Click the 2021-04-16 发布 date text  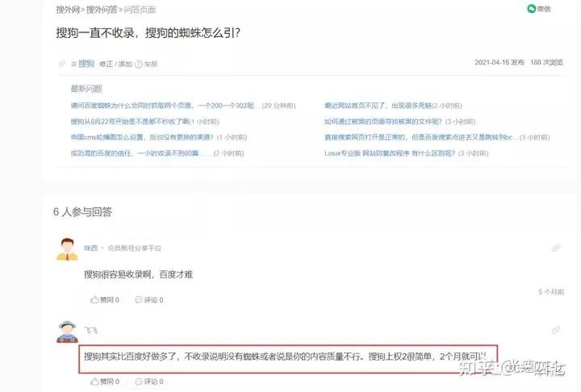pos(499,62)
